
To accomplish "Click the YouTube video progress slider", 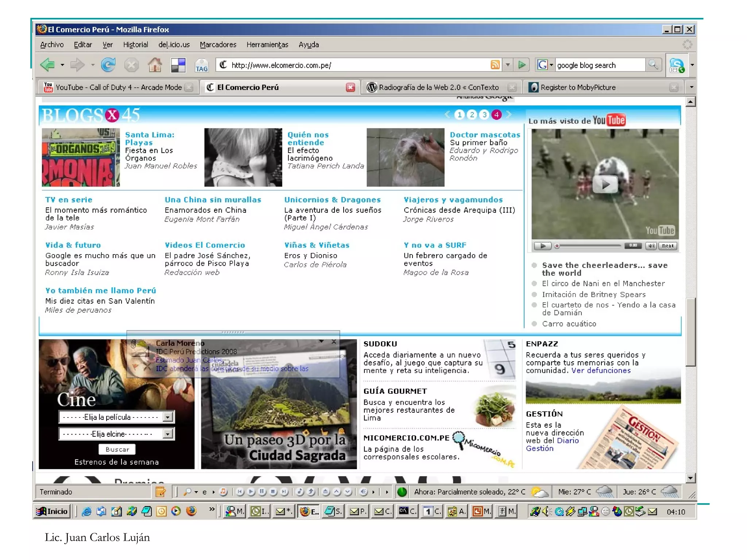I will pyautogui.click(x=588, y=246).
